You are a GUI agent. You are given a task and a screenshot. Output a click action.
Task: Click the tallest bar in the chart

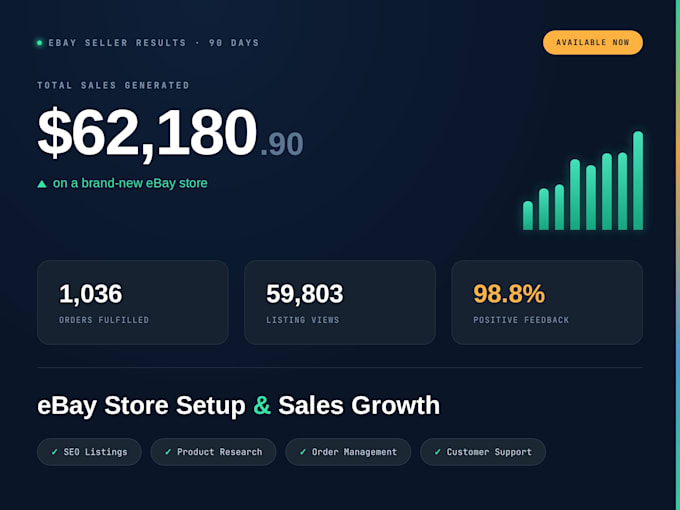(x=638, y=180)
